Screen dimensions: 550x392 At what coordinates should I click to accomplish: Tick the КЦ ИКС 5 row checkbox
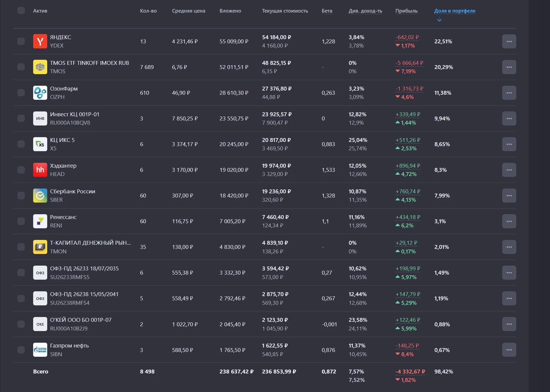21,144
